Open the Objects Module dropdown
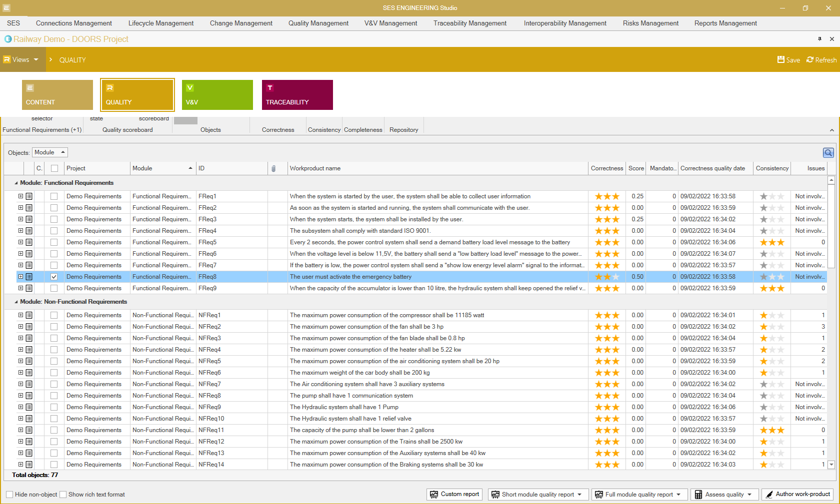The image size is (840, 504). tap(50, 152)
